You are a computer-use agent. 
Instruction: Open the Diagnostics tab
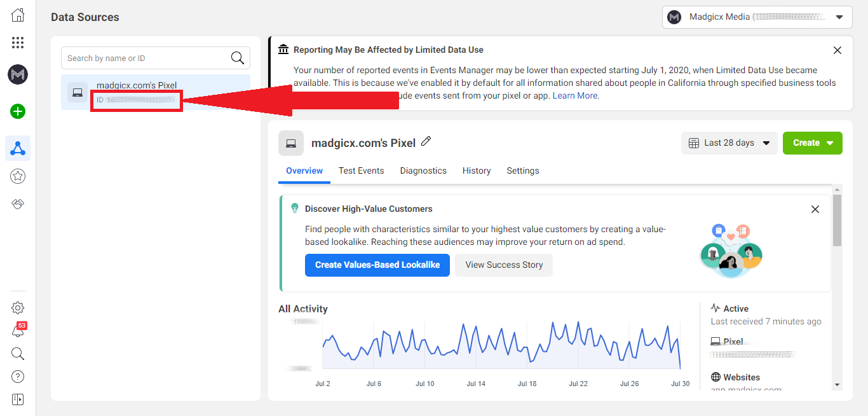pyautogui.click(x=423, y=170)
